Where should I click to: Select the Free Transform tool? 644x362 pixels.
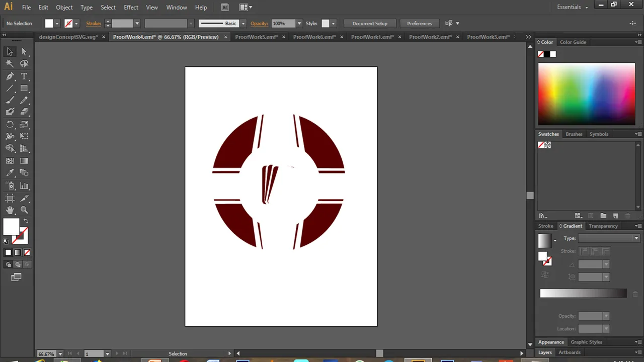24,136
